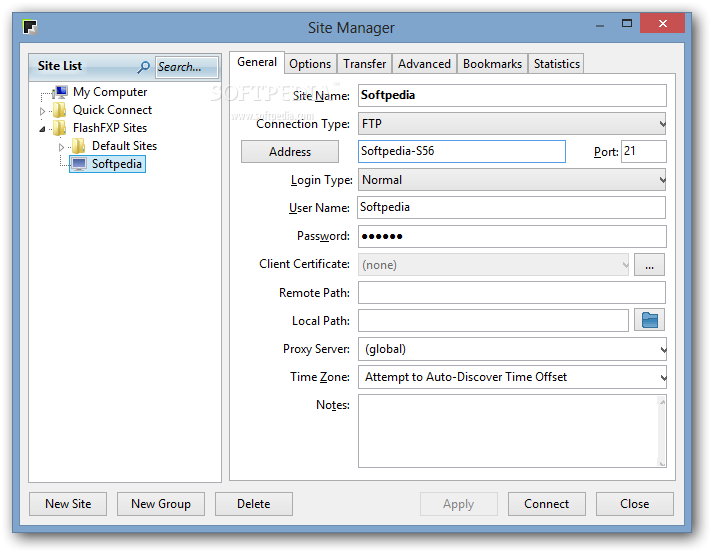Image resolution: width=712 pixels, height=553 pixels.
Task: Close Site Manager with red X
Action: [663, 23]
